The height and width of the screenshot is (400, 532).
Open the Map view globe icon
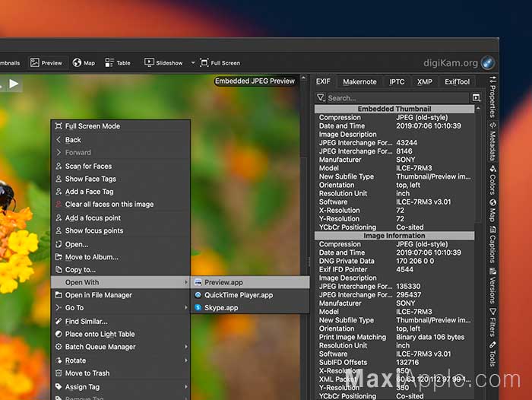[78, 63]
